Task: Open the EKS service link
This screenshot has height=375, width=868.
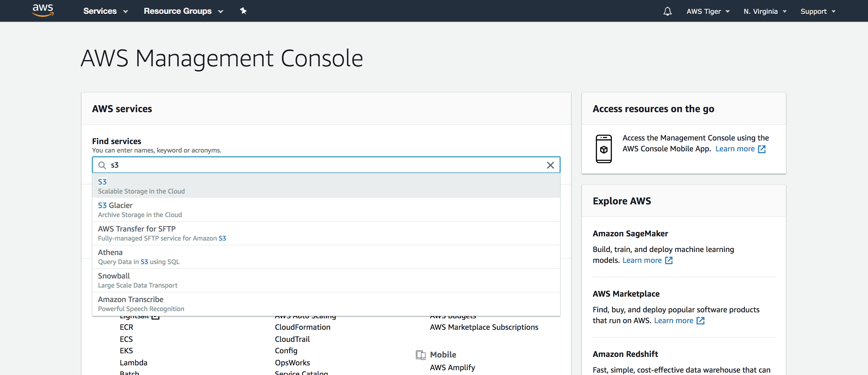Action: 126,351
